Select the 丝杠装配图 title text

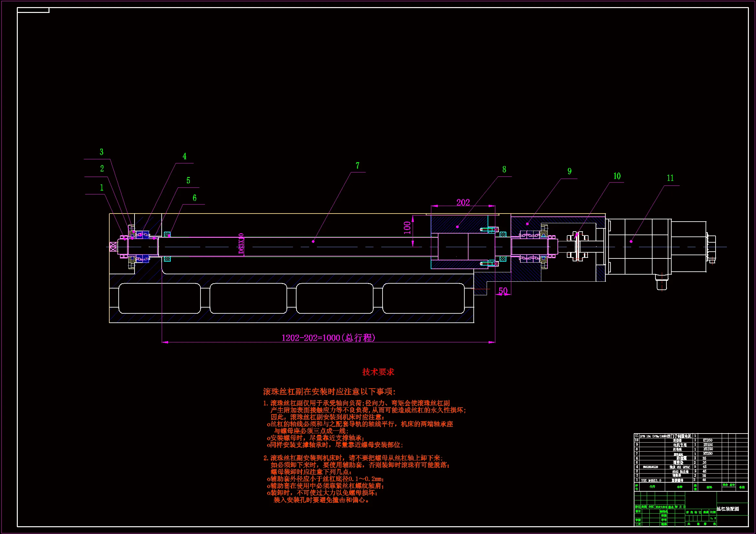click(727, 509)
